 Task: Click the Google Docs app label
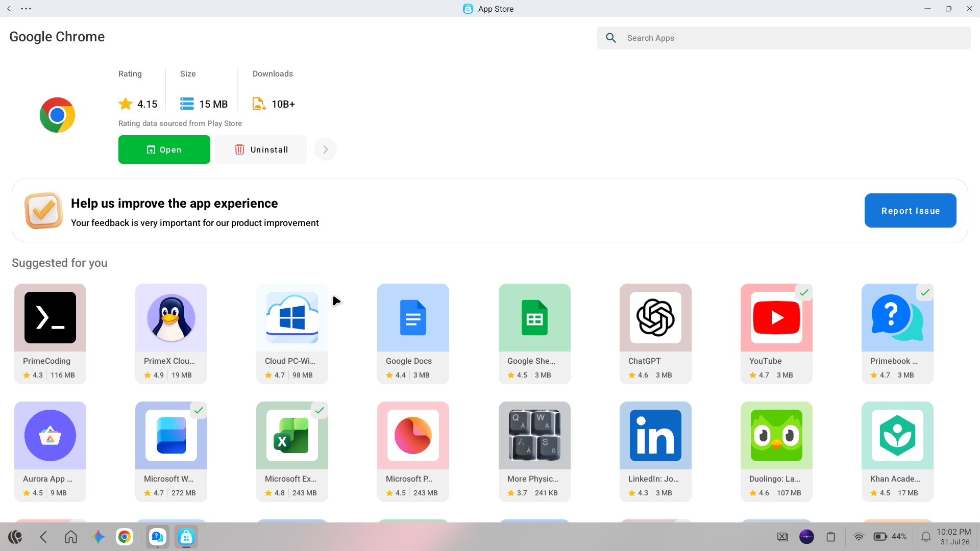(409, 361)
